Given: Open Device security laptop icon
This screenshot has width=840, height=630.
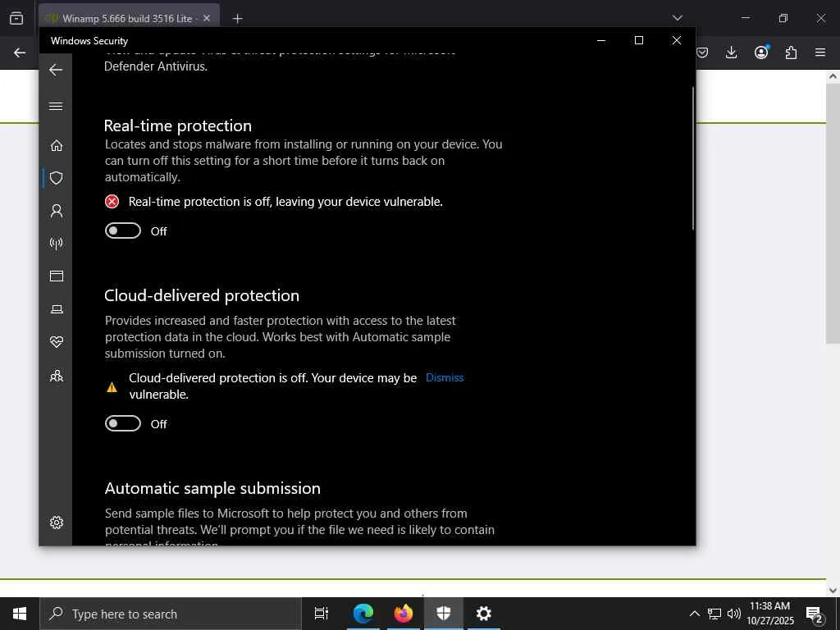Looking at the screenshot, I should (x=57, y=309).
